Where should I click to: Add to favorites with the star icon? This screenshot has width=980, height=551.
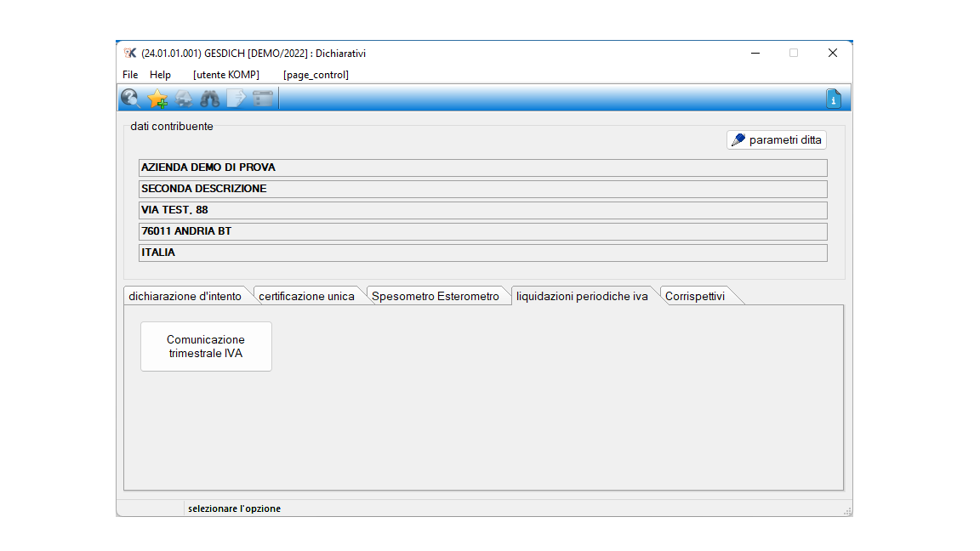click(157, 98)
